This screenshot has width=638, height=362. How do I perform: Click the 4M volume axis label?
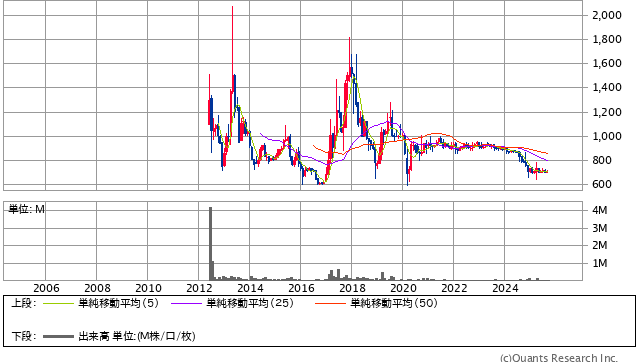pyautogui.click(x=600, y=210)
